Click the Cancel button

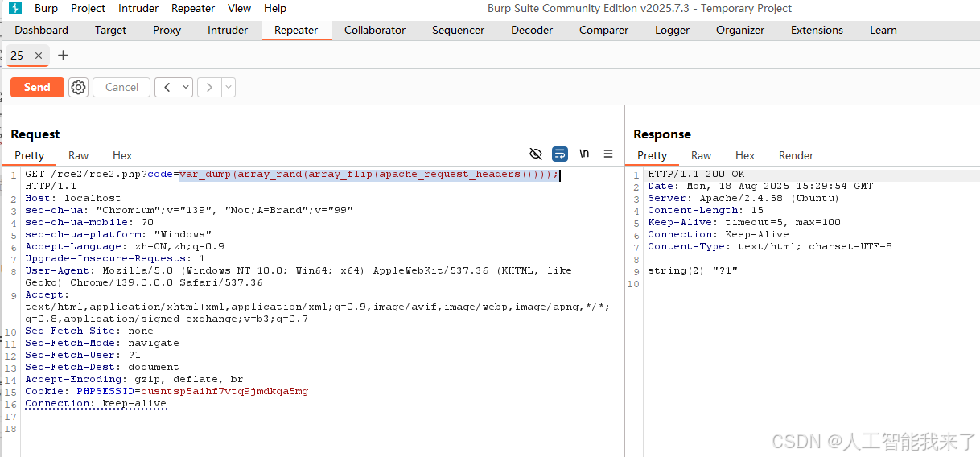tap(122, 87)
